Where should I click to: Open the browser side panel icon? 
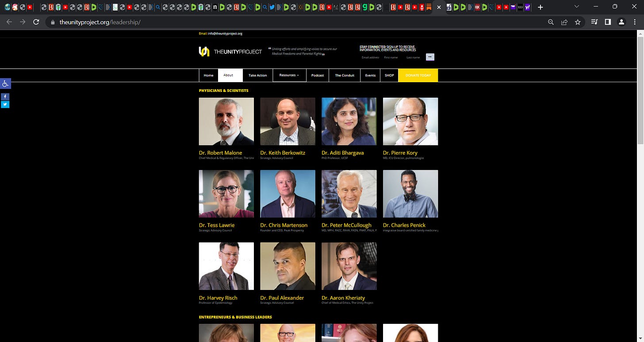[608, 22]
